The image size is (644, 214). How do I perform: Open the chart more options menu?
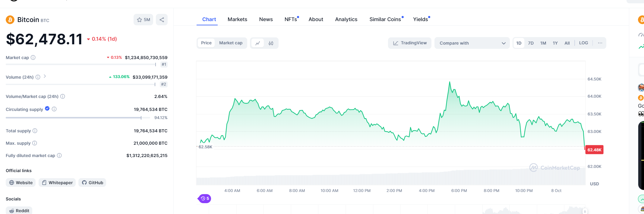tap(600, 43)
